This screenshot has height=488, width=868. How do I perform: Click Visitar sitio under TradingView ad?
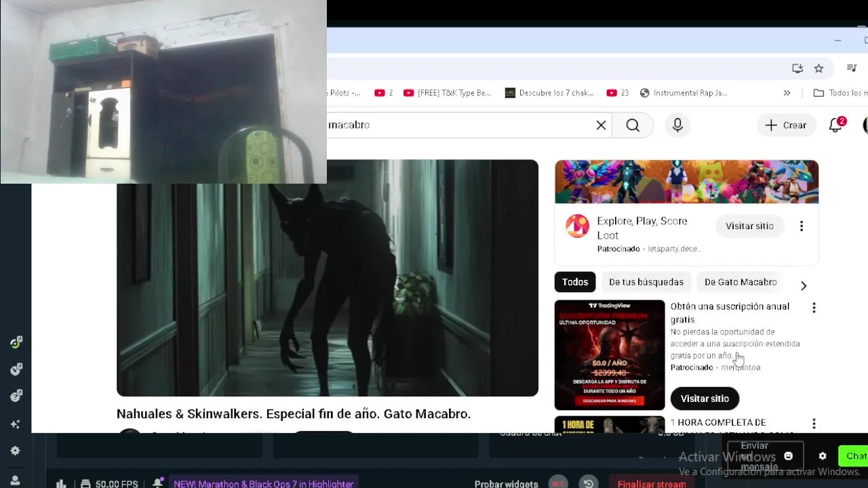705,399
